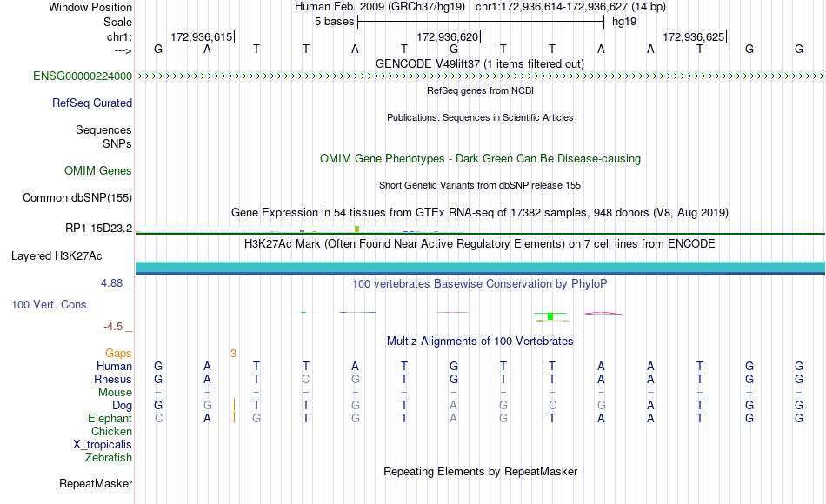Click H3K27Ac Mark ENCODE track title
This screenshot has height=504, width=826.
coord(480,244)
